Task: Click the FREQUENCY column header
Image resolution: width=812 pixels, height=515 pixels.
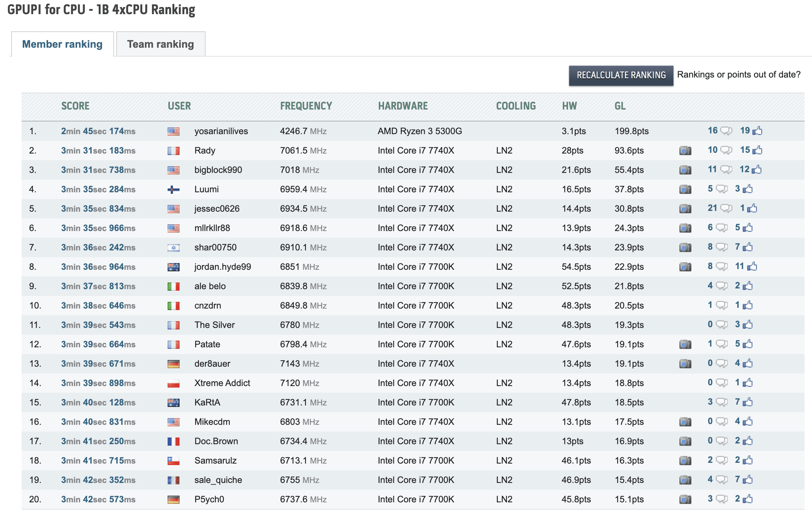Action: coord(306,106)
